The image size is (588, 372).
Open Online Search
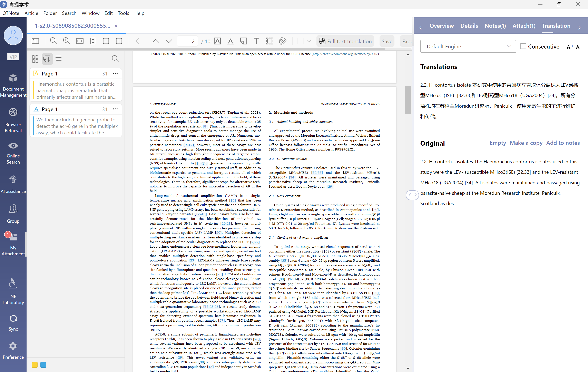click(13, 153)
